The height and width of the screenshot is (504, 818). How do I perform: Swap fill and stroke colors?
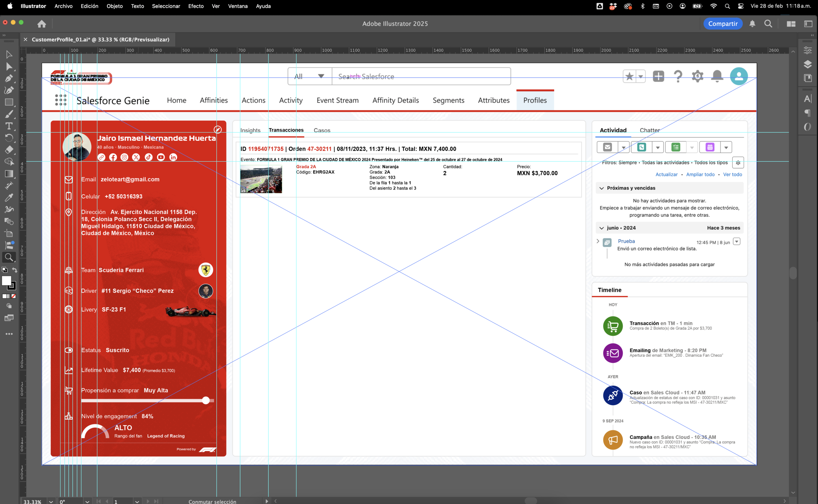[x=15, y=270]
